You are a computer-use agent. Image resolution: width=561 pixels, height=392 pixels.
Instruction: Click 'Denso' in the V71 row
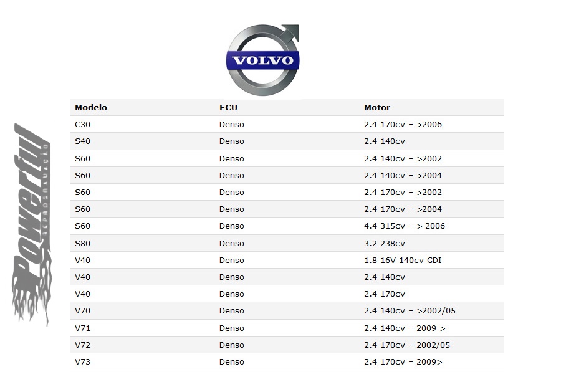[232, 328]
